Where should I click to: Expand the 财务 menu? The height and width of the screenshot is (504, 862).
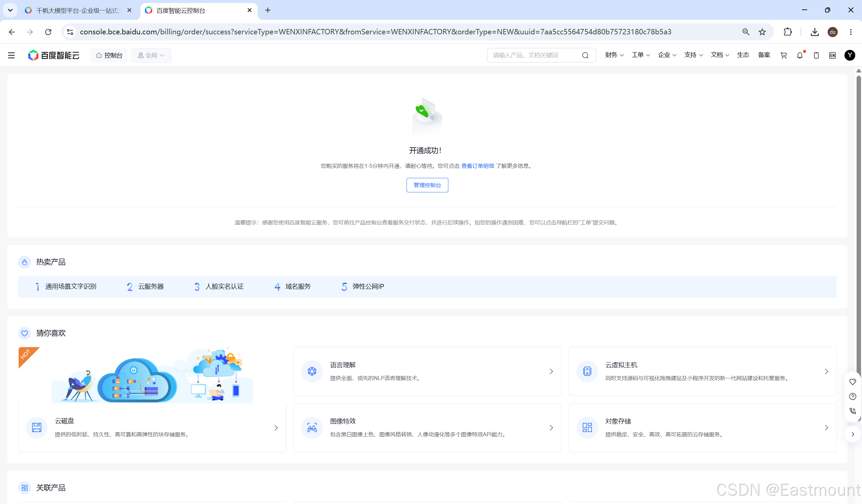(614, 55)
